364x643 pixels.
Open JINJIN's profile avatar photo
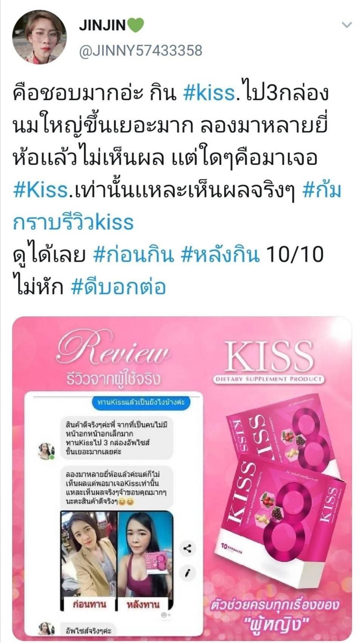[x=39, y=37]
